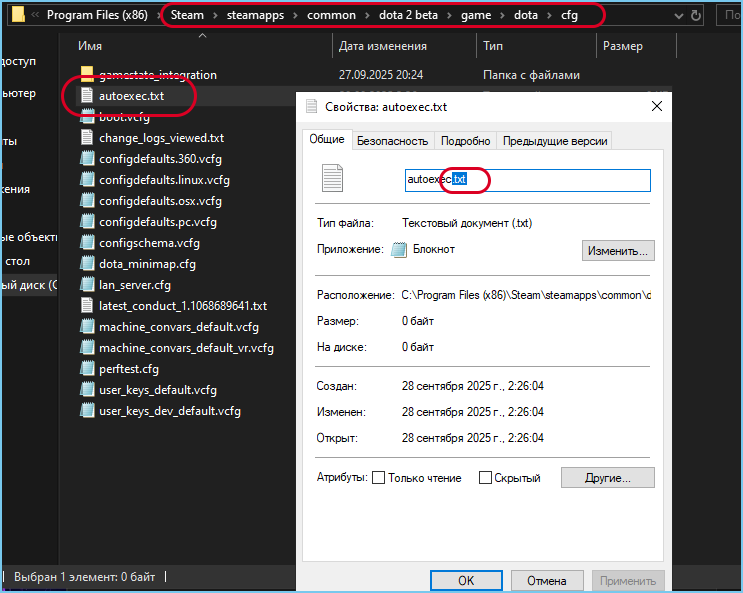Click the Другие... attributes button
The width and height of the screenshot is (743, 593).
(x=607, y=478)
